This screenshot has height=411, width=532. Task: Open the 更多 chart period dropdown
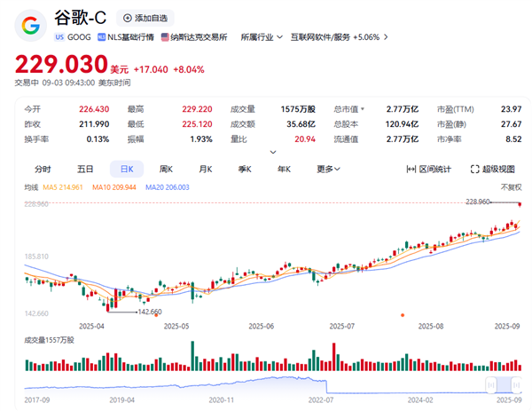[x=328, y=169]
